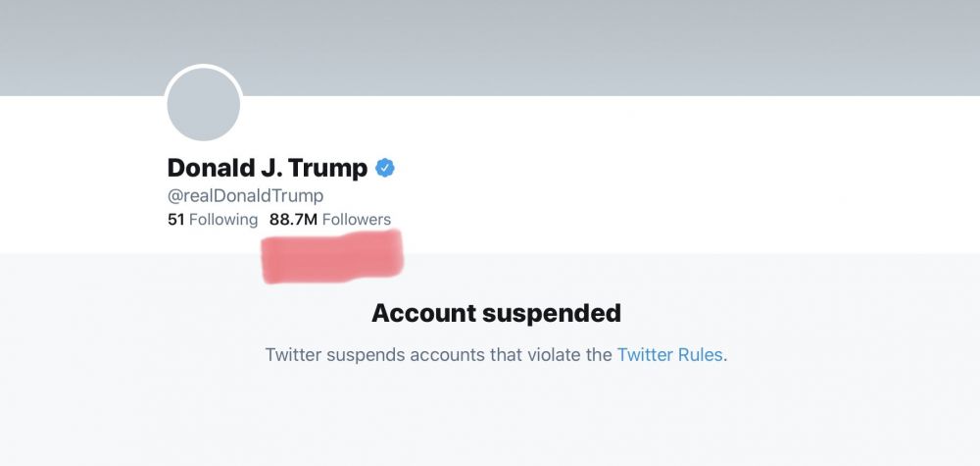Viewport: 980px width, 466px height.
Task: Open the 88.7M Followers list
Action: point(330,220)
